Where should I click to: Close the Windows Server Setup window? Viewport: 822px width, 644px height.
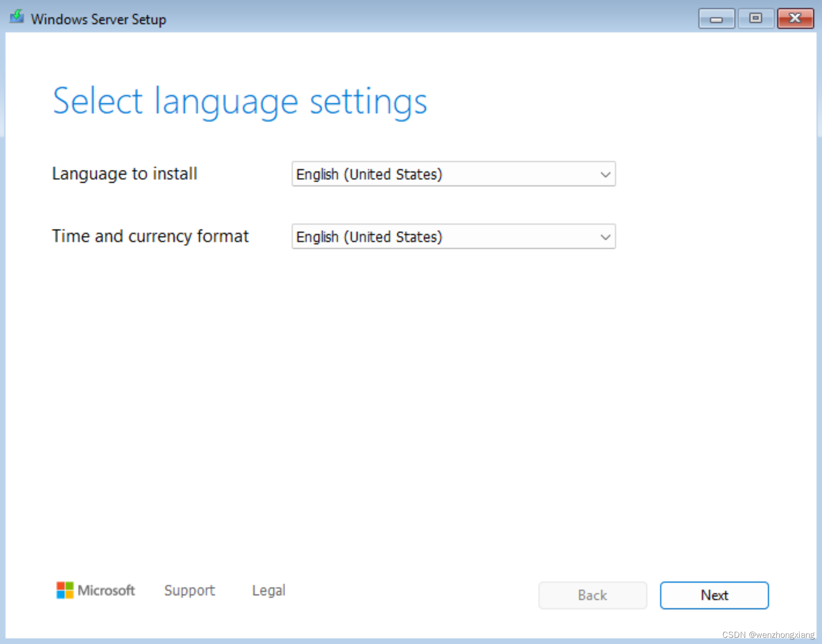[x=795, y=19]
